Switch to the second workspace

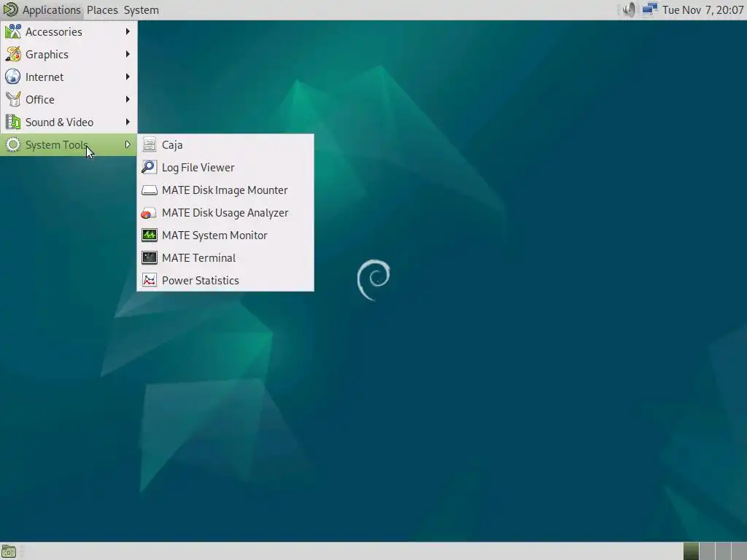click(707, 551)
